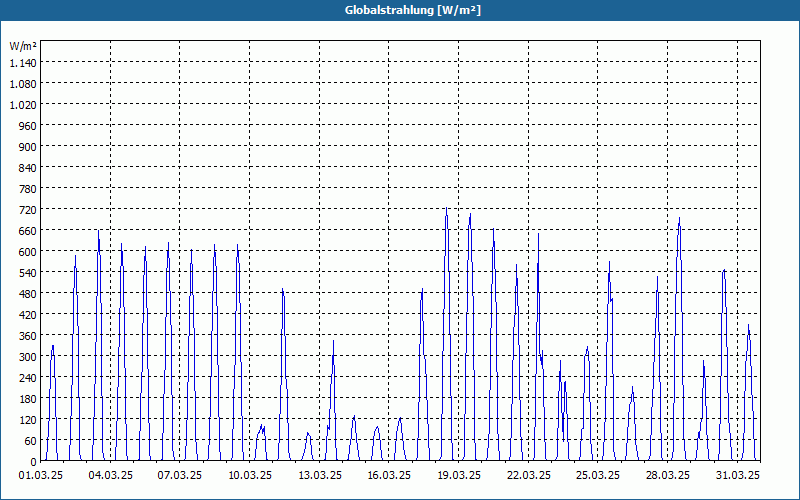Select the 1.020 y-axis value
Image resolution: width=800 pixels, height=500 pixels.
pyautogui.click(x=23, y=105)
